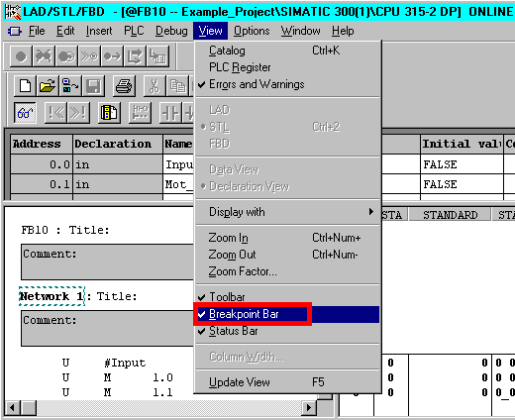The image size is (515, 420).
Task: Click the Execute Next Statement icon
Action: (x=135, y=56)
